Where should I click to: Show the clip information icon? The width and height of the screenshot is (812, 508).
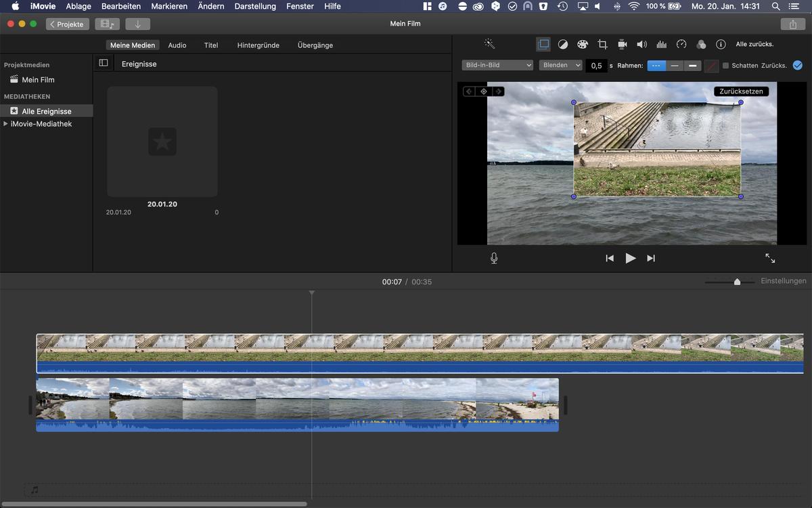[x=721, y=44]
